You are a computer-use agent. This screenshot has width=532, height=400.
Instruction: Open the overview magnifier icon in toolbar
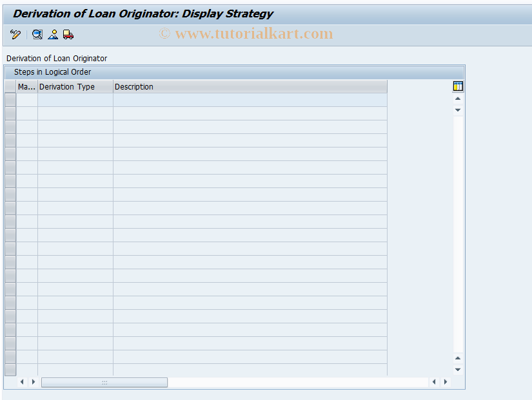tap(37, 35)
